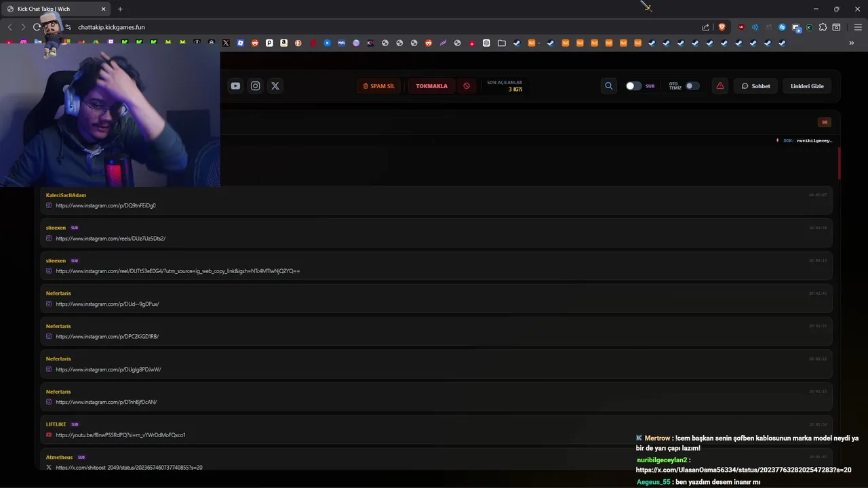Open Nefertaris link ending DPC2KiGD1RB

coord(107,336)
